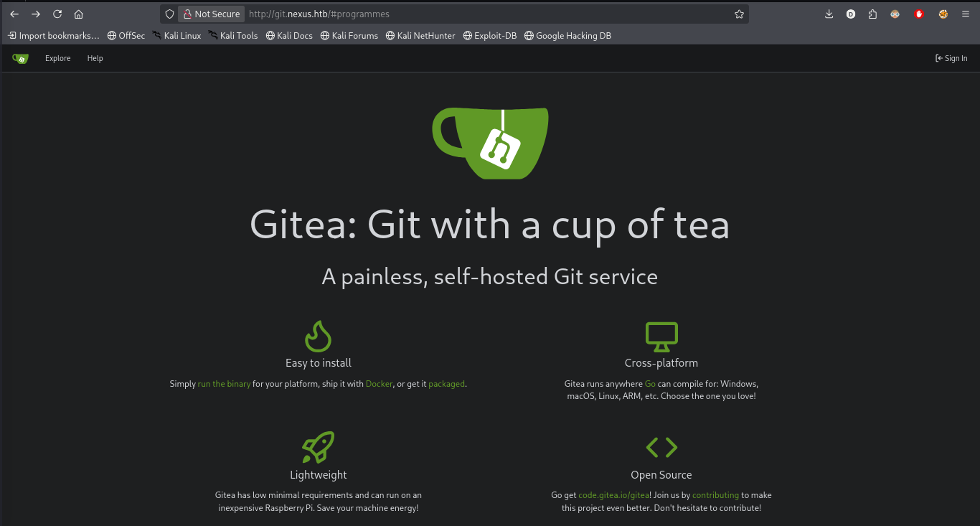Bookmark this page with the star icon
Viewport: 980px width, 526px height.
point(739,14)
